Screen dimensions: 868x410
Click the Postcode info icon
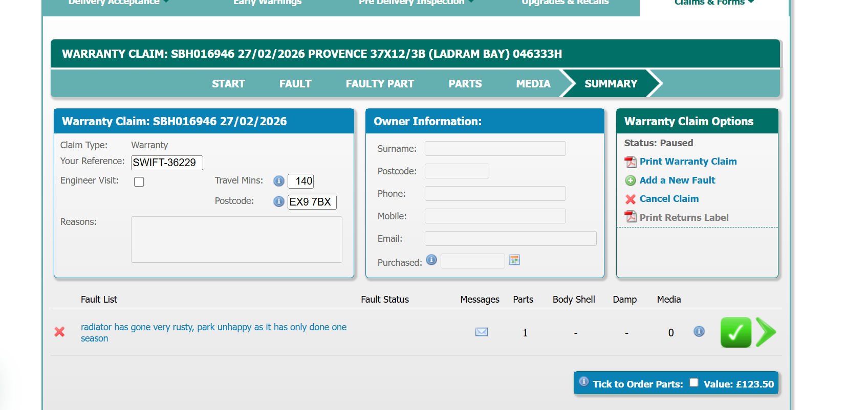(278, 201)
